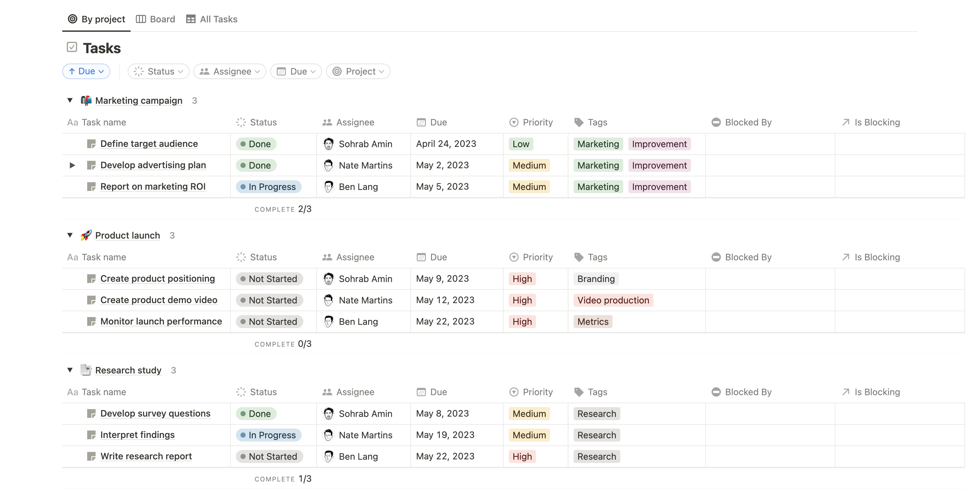Click the document icon next to Research study
Image resolution: width=980 pixels, height=496 pixels.
click(x=86, y=370)
